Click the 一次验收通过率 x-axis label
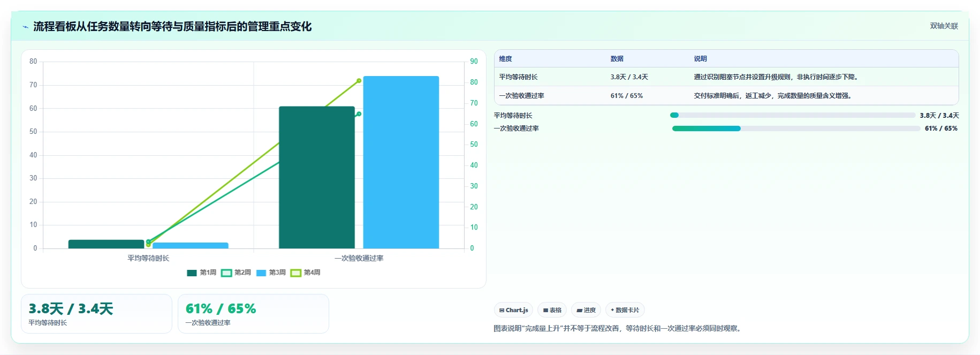This screenshot has height=355, width=980. tap(359, 258)
